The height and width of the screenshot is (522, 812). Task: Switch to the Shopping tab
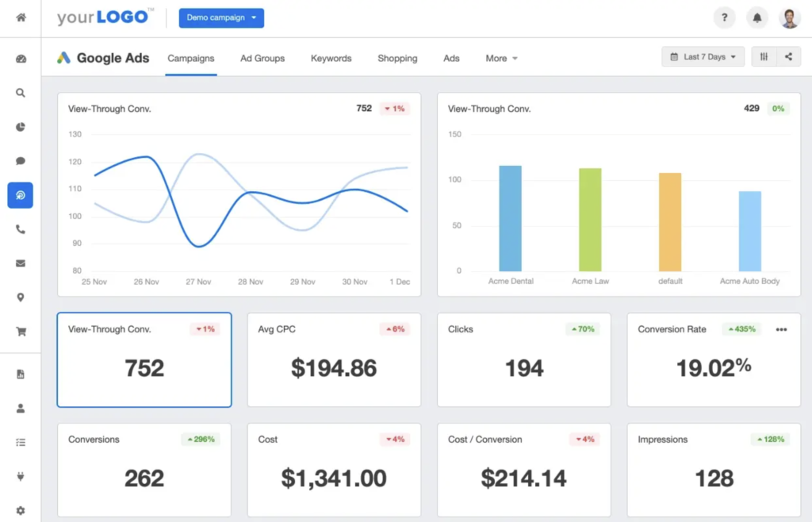(397, 59)
